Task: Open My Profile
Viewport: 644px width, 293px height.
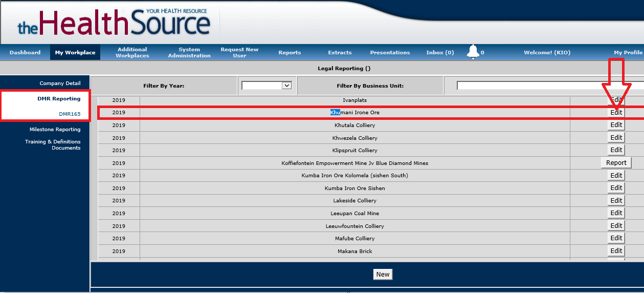Action: coord(628,52)
